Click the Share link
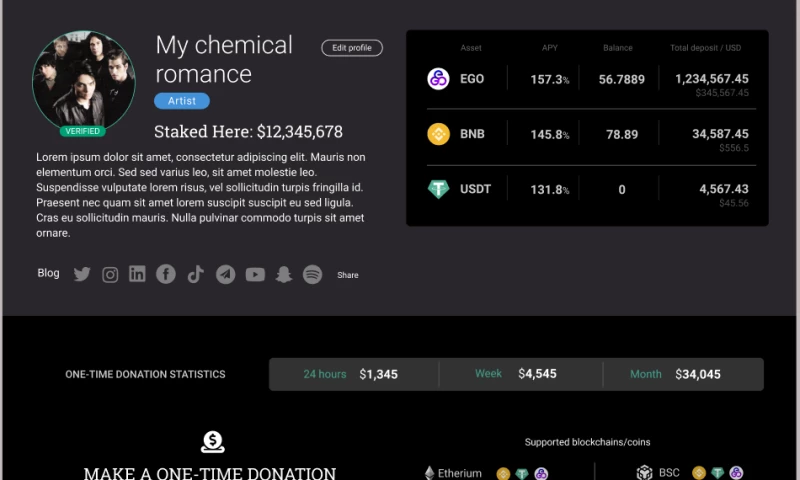The height and width of the screenshot is (480, 800). 347,275
